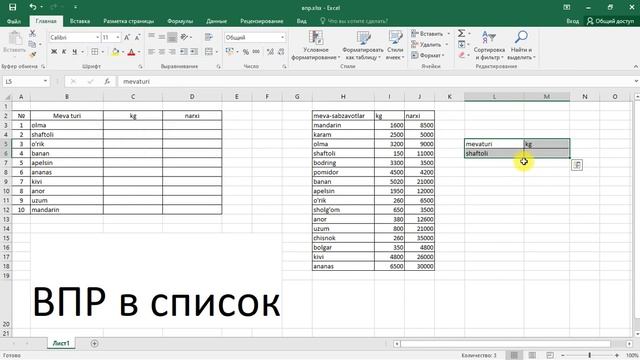Open the Стили ячеек dropdown

pos(395,45)
